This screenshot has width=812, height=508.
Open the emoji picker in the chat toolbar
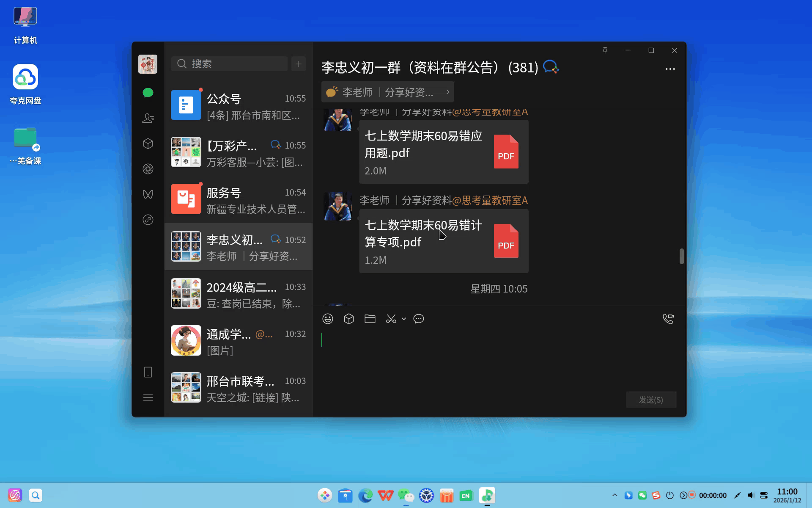click(x=328, y=319)
